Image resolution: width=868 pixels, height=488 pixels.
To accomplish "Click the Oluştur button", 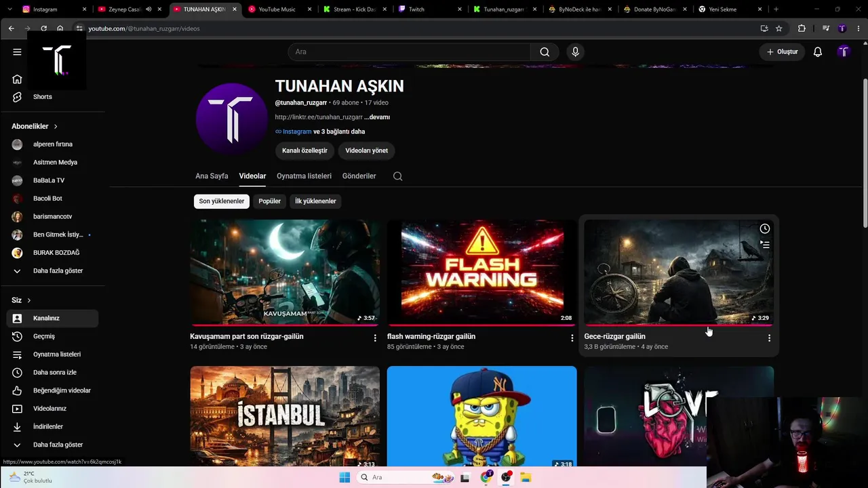I will [782, 52].
